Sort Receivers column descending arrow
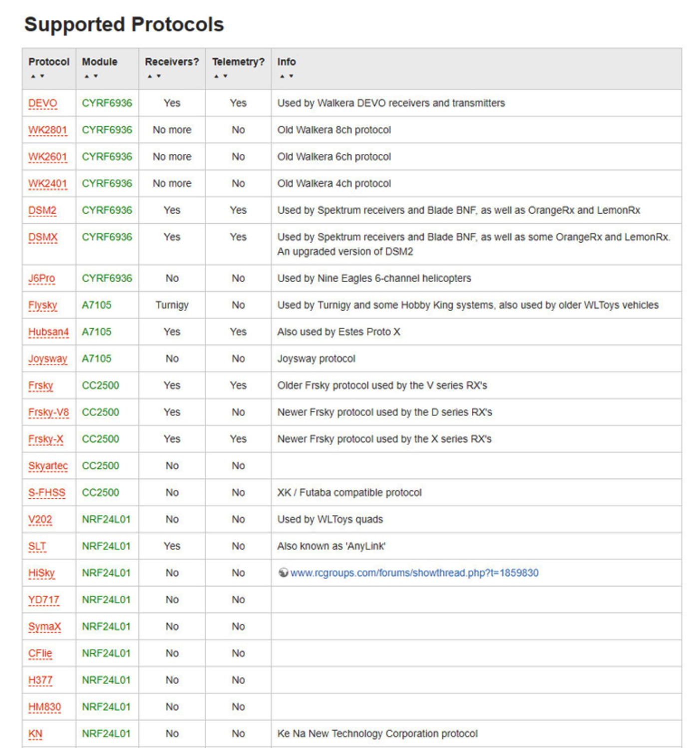The width and height of the screenshot is (700, 748). pyautogui.click(x=159, y=76)
